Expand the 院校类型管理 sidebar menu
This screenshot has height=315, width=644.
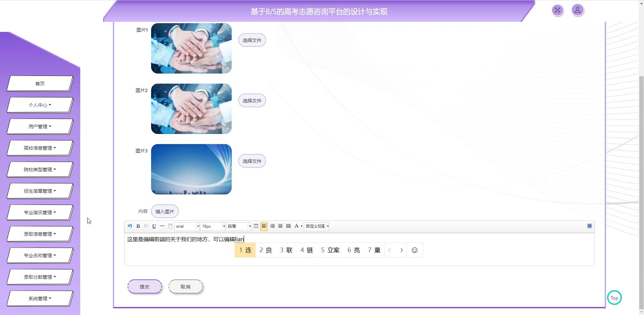[x=40, y=170]
